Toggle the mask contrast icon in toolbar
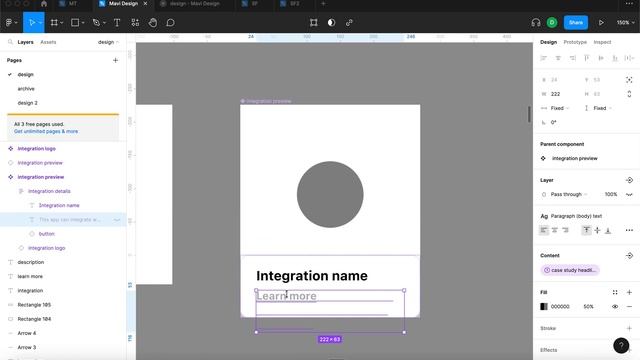The width and height of the screenshot is (640, 360). [x=331, y=23]
